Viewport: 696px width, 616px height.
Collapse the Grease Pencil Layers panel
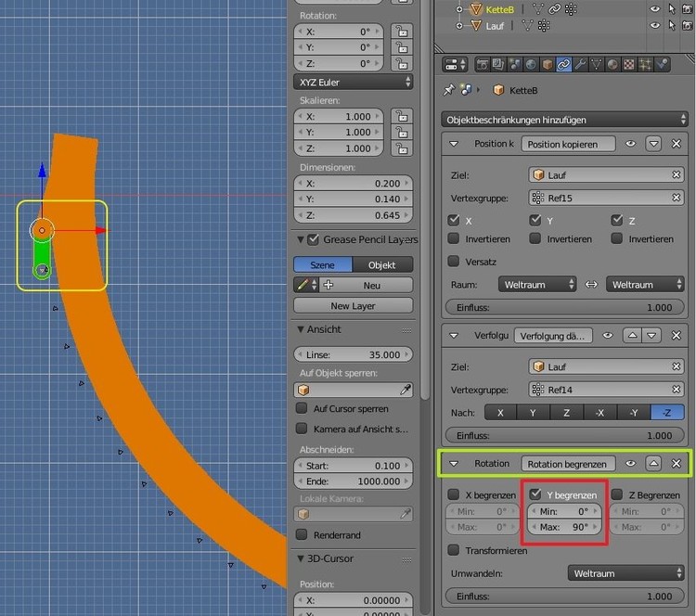click(301, 239)
